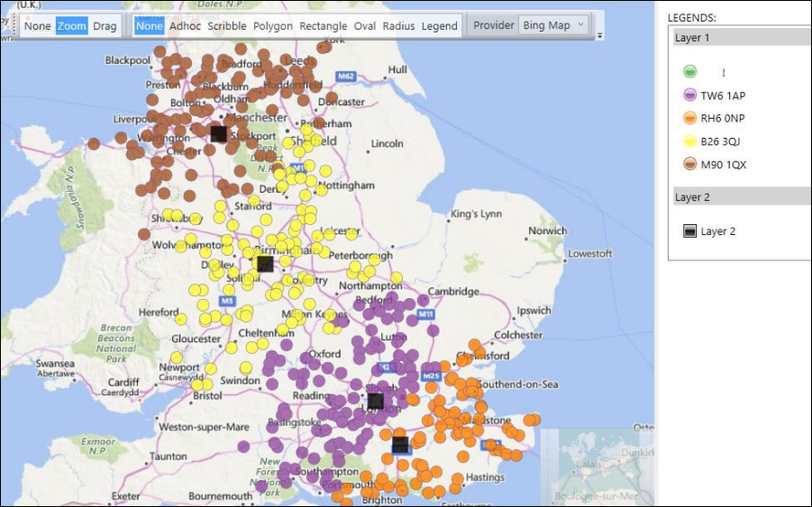The image size is (812, 507).
Task: Click the Layer 2 black square legend icon
Action: [x=689, y=231]
